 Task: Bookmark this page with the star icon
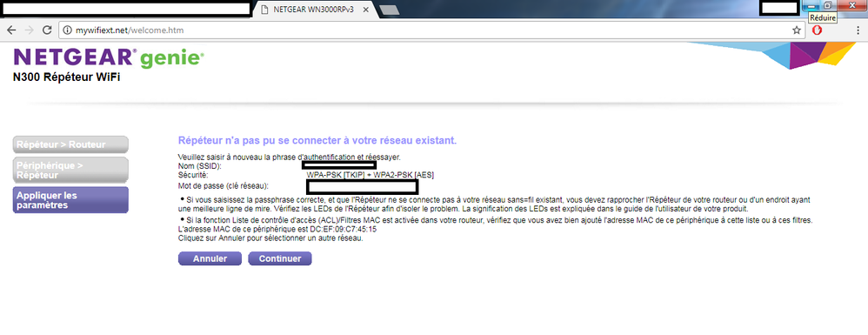[797, 30]
